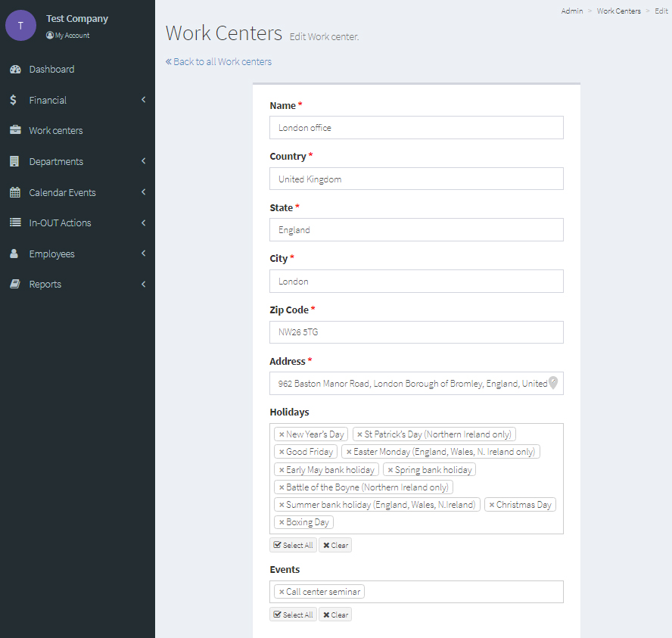Image resolution: width=672 pixels, height=638 pixels.
Task: Click the calendar icon for Calendar Events
Action: click(x=14, y=192)
